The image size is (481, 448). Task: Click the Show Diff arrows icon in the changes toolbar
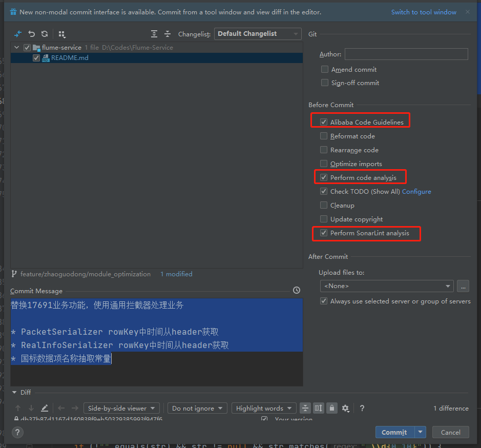(18, 34)
